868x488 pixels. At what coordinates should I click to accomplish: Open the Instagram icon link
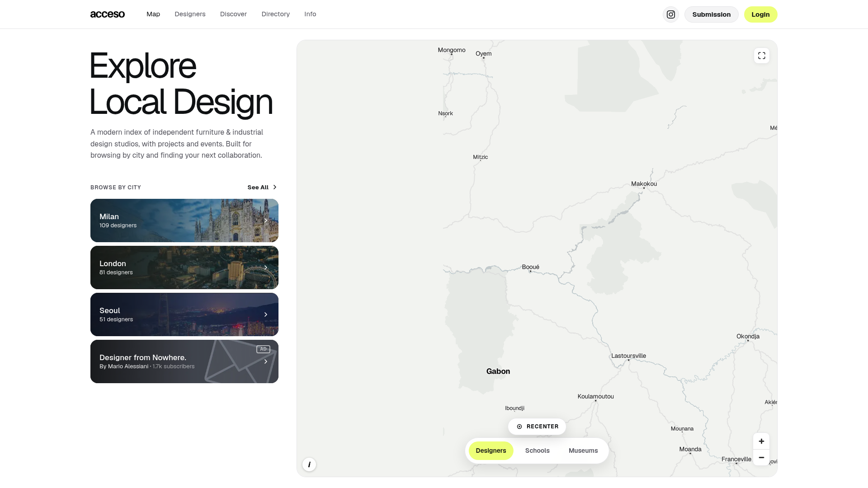pyautogui.click(x=671, y=14)
